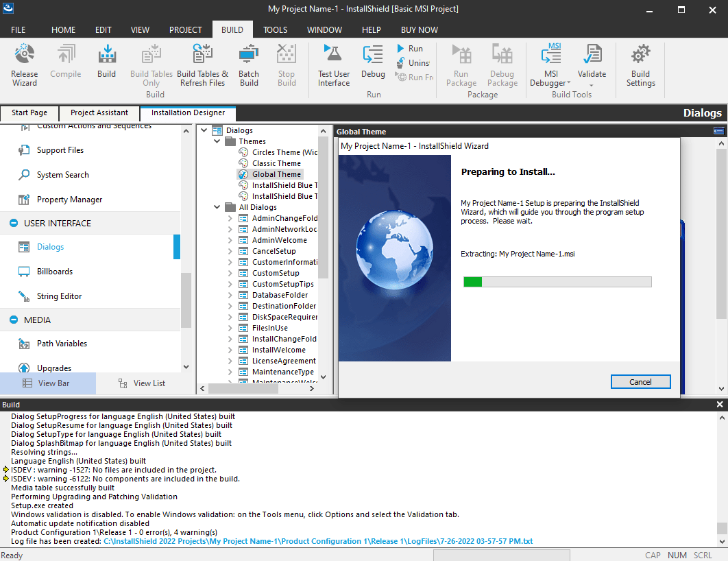Screen dimensions: 728x561
Task: Start the Debug tool
Action: point(373,65)
